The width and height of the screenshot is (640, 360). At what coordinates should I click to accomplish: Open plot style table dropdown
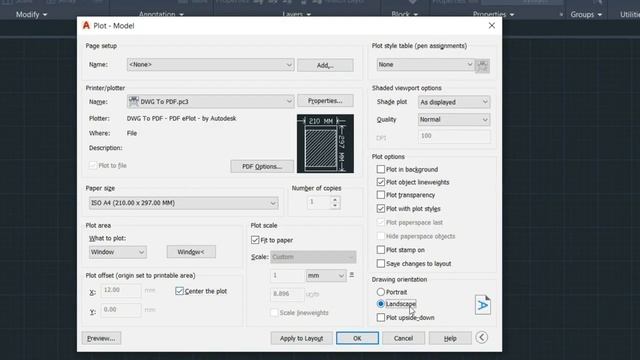click(x=425, y=64)
